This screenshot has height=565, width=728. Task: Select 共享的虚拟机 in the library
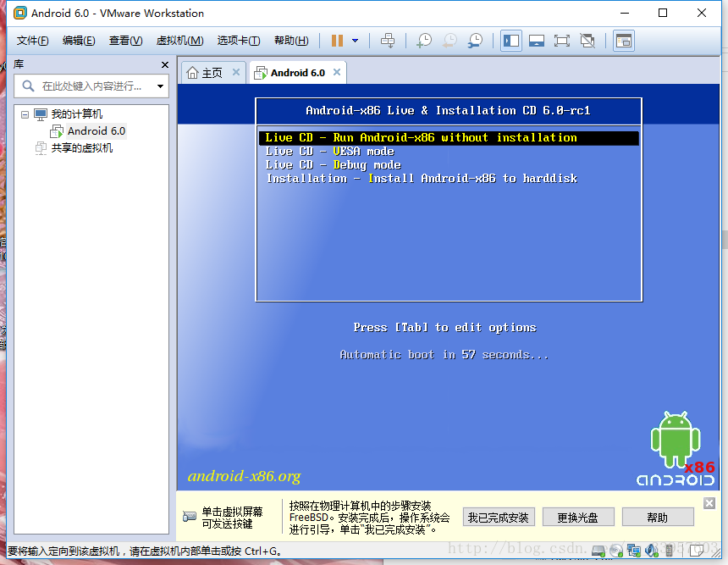tap(82, 148)
